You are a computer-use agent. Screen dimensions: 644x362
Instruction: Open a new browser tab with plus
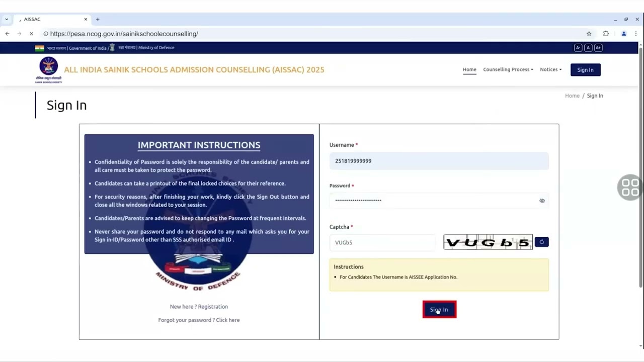point(98,19)
